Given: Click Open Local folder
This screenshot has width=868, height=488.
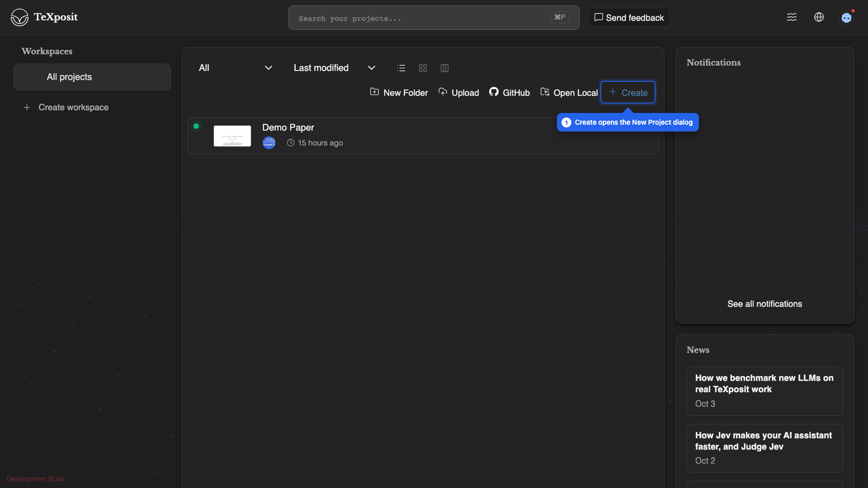Looking at the screenshot, I should (569, 93).
